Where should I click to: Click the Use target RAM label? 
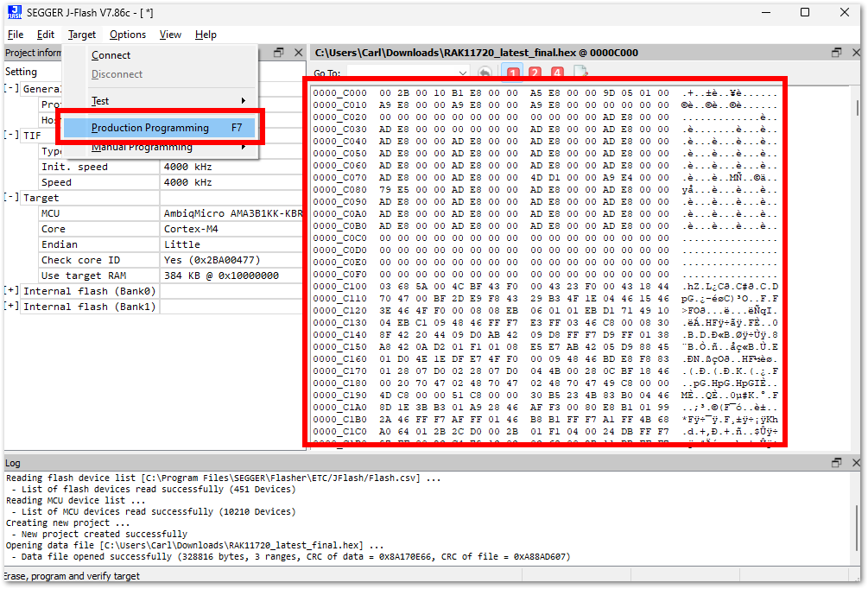coord(84,275)
